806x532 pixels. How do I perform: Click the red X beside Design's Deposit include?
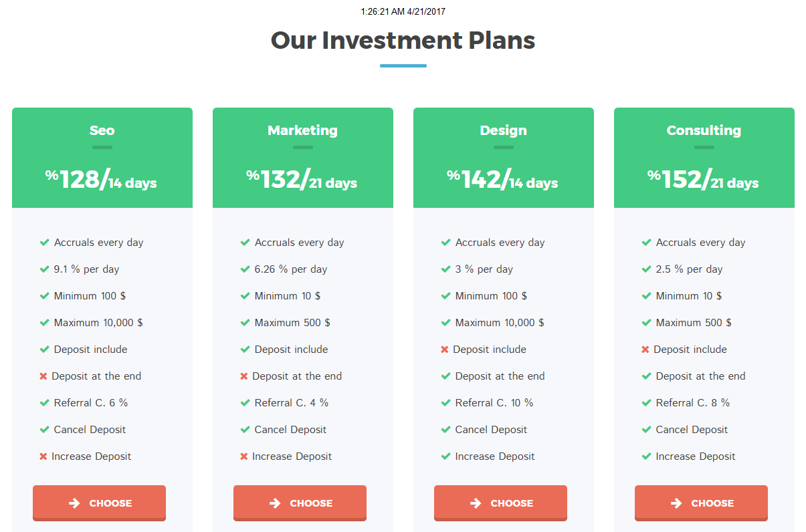pyautogui.click(x=445, y=350)
